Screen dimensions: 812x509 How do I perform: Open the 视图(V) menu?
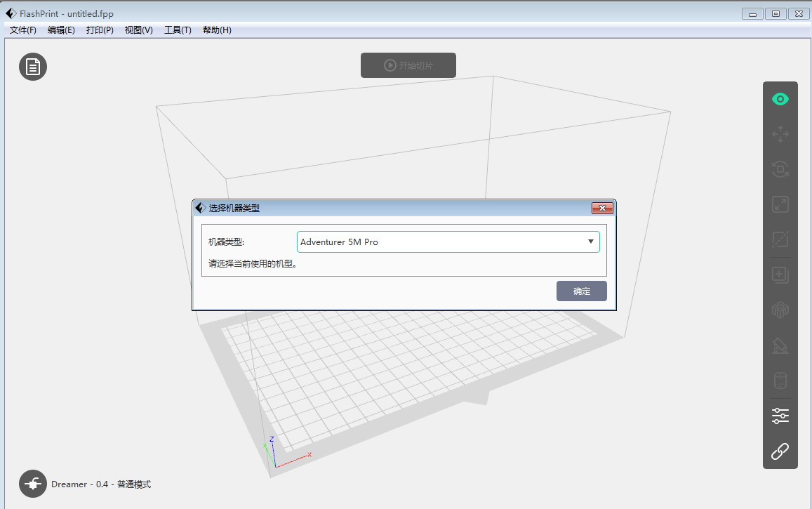139,30
